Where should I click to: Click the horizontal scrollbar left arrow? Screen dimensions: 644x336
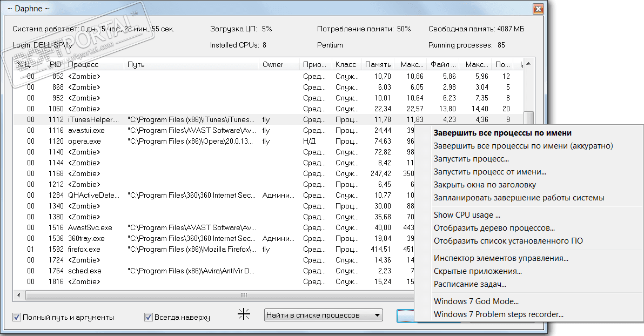click(x=18, y=295)
